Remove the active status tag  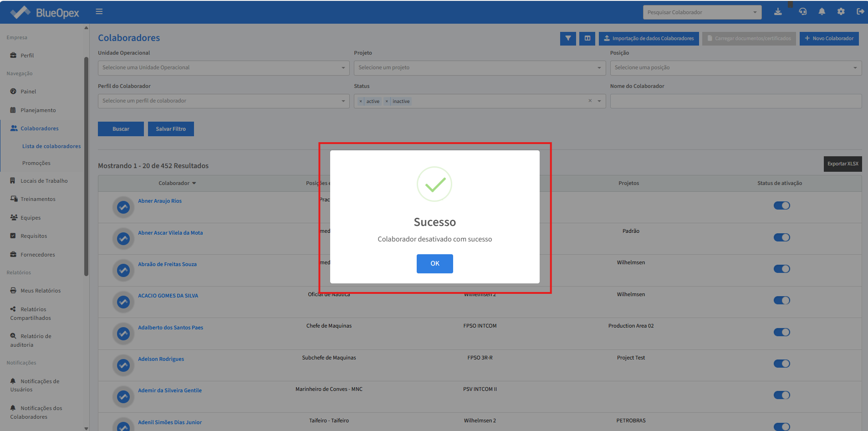coord(361,101)
